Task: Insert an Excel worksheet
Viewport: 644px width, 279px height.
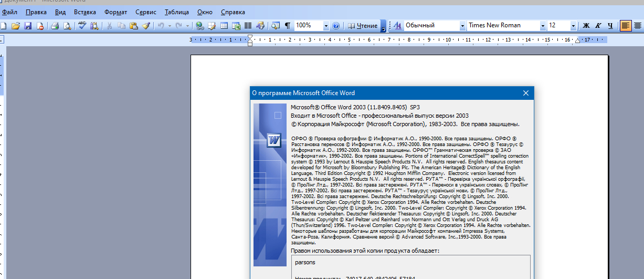Action: point(236,25)
